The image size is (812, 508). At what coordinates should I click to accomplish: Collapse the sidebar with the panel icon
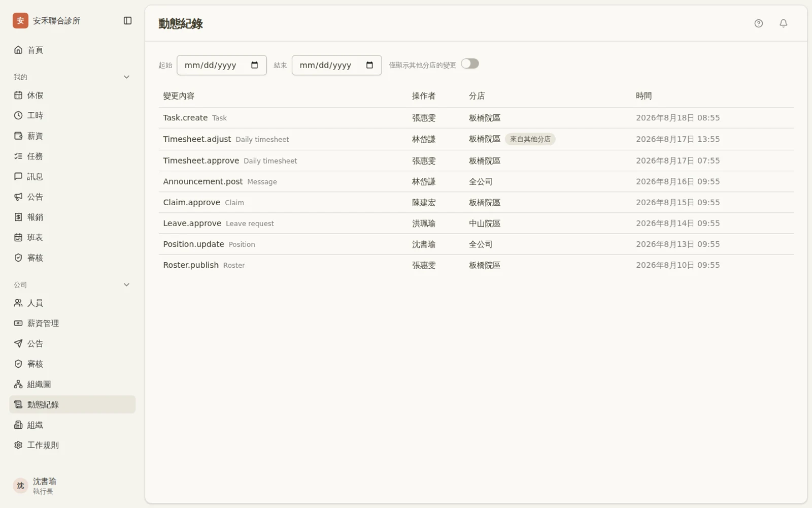[x=128, y=21]
